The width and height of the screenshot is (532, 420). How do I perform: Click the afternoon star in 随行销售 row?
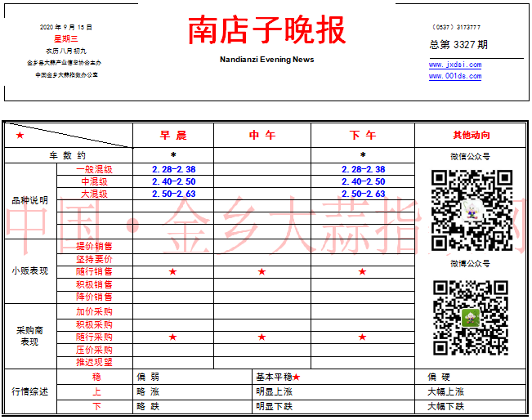pyautogui.click(x=362, y=272)
